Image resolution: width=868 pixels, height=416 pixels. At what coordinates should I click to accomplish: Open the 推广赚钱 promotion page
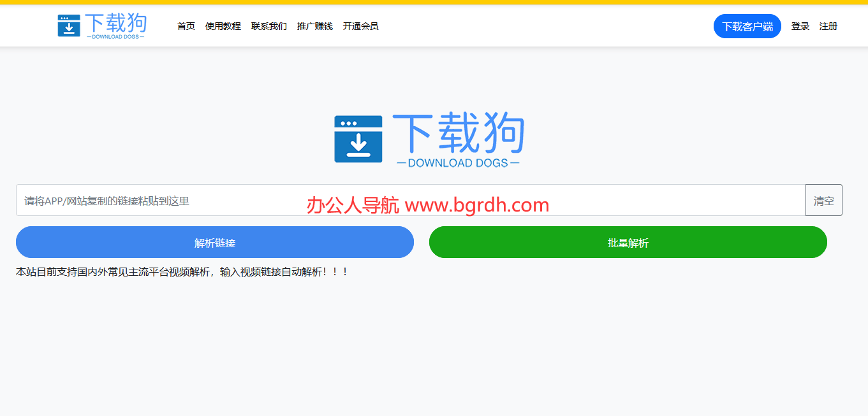pos(314,26)
